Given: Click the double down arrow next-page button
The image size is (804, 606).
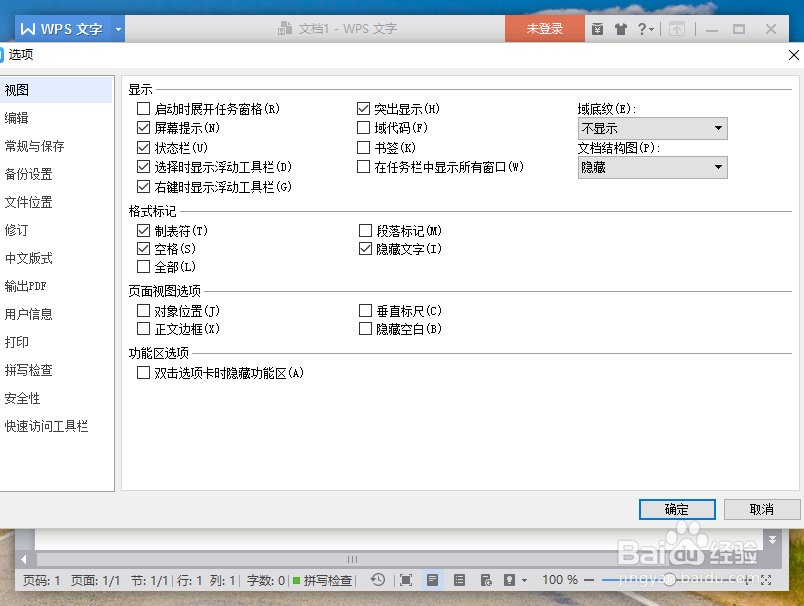Looking at the screenshot, I should click(772, 540).
